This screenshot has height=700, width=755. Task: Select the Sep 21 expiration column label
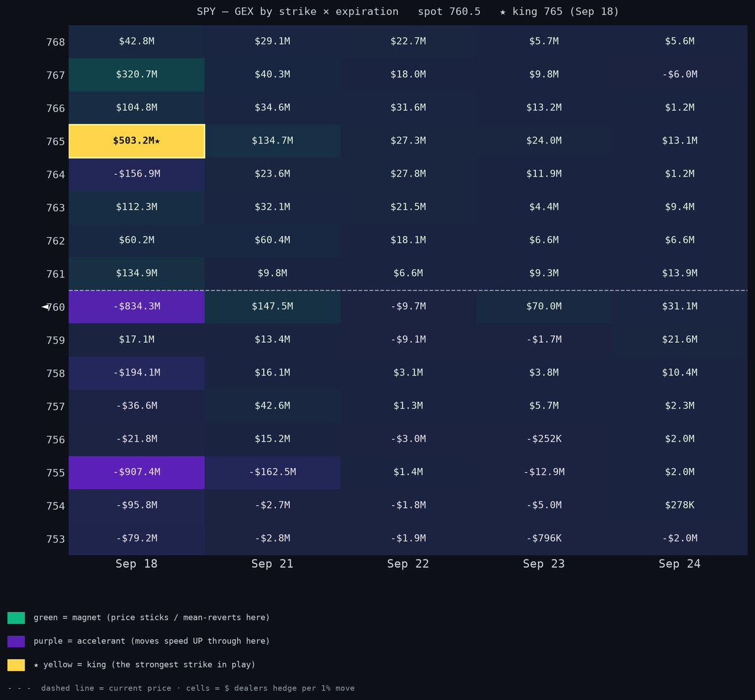tap(272, 564)
